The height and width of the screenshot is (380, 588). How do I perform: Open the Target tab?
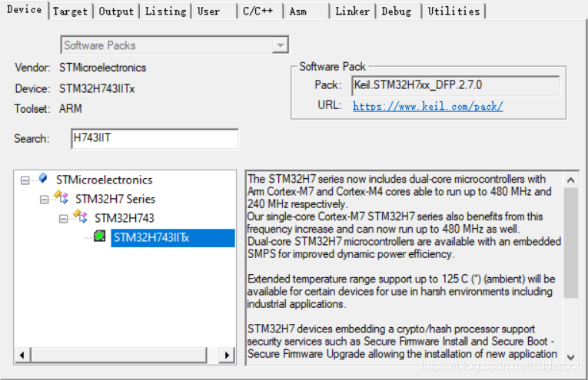click(x=71, y=12)
